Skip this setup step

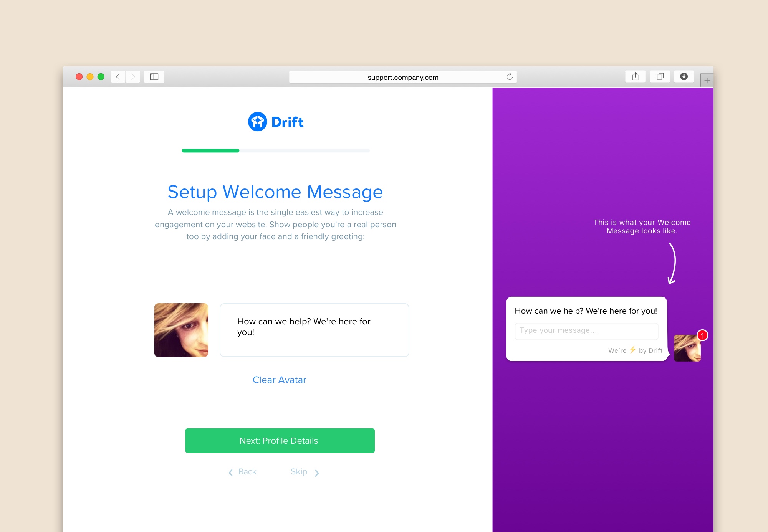coord(305,472)
